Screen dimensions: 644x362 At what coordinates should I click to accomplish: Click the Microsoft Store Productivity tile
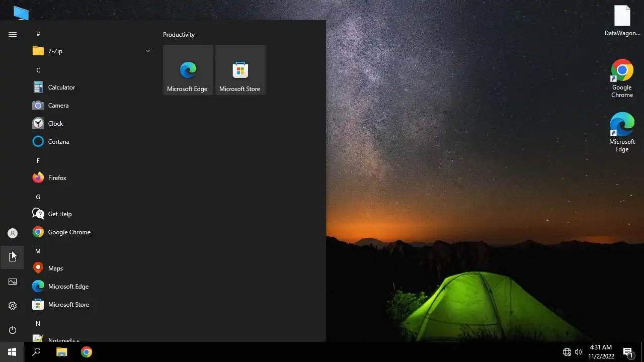[240, 70]
